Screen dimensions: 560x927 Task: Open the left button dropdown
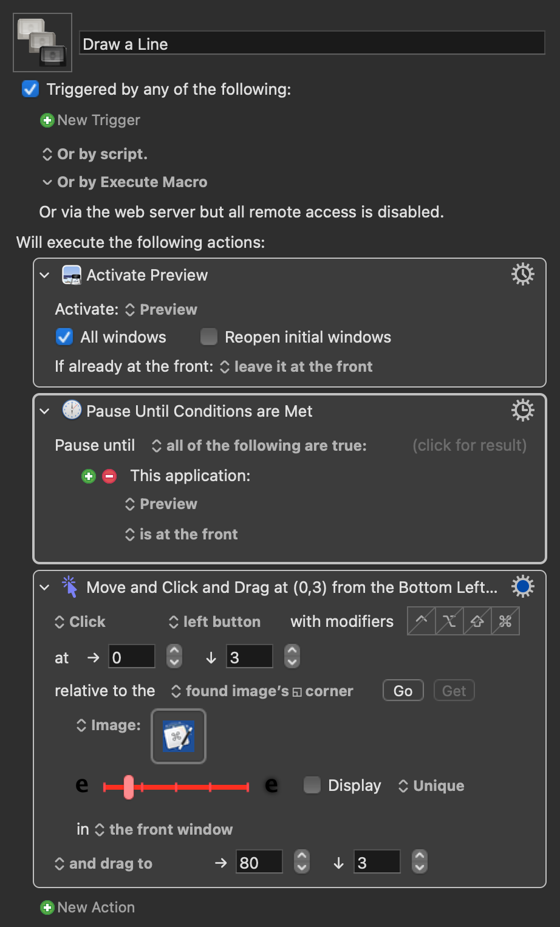(x=215, y=621)
